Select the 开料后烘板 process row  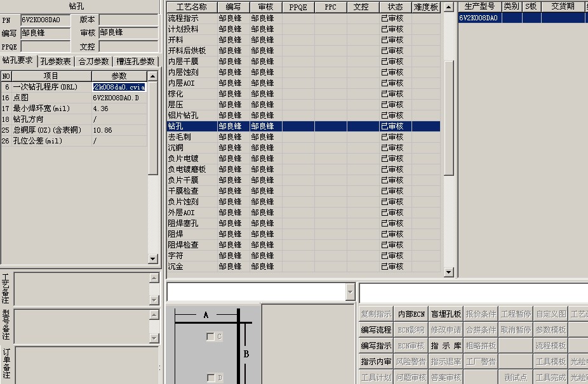click(x=304, y=51)
